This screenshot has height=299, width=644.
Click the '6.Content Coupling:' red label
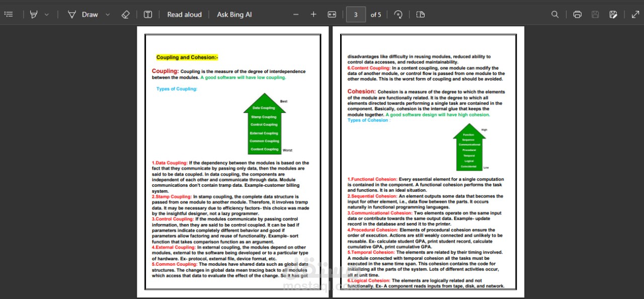coord(369,68)
